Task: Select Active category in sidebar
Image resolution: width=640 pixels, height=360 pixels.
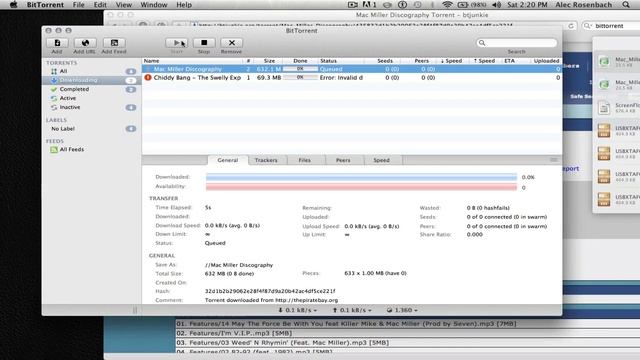Action: [x=91, y=98]
